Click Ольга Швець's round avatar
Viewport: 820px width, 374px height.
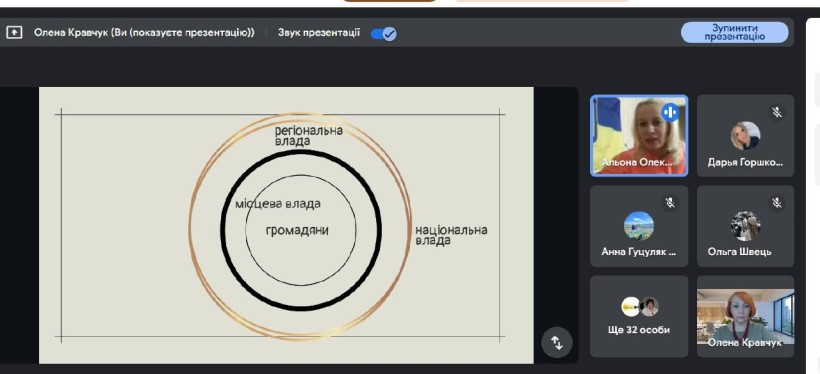coord(745,226)
